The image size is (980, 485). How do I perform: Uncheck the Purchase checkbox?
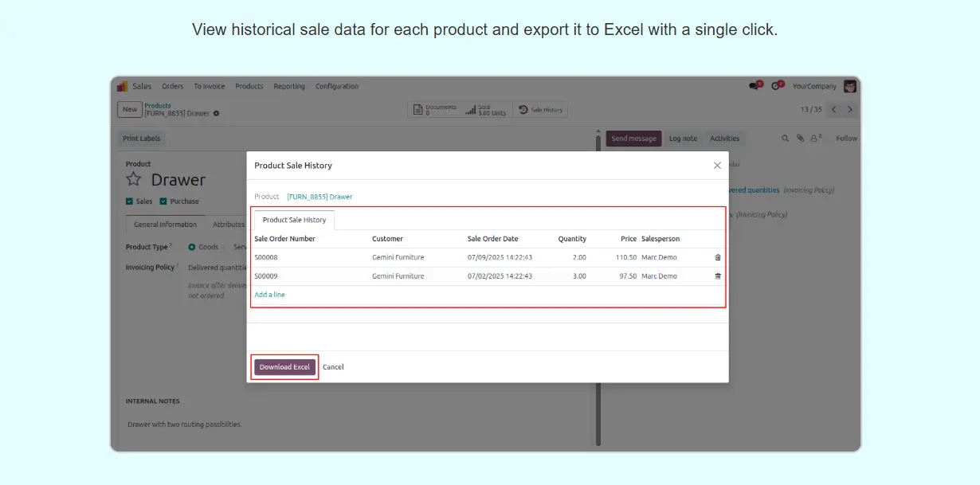click(x=163, y=201)
